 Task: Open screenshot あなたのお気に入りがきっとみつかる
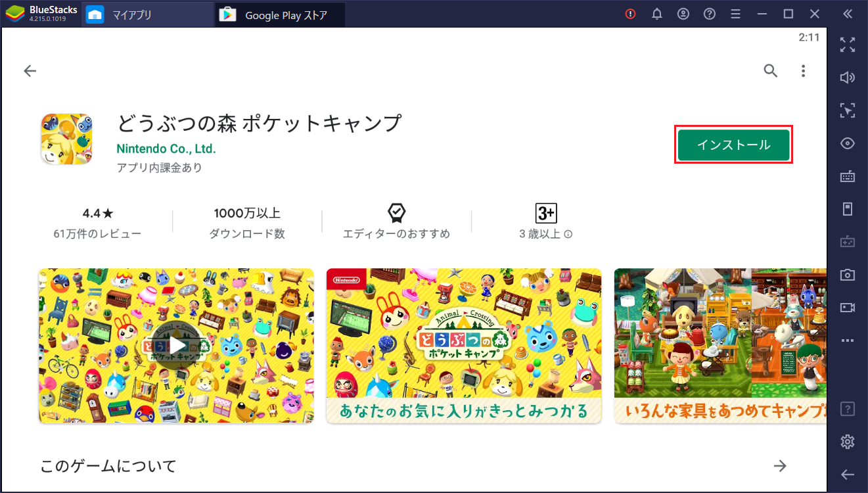[464, 346]
